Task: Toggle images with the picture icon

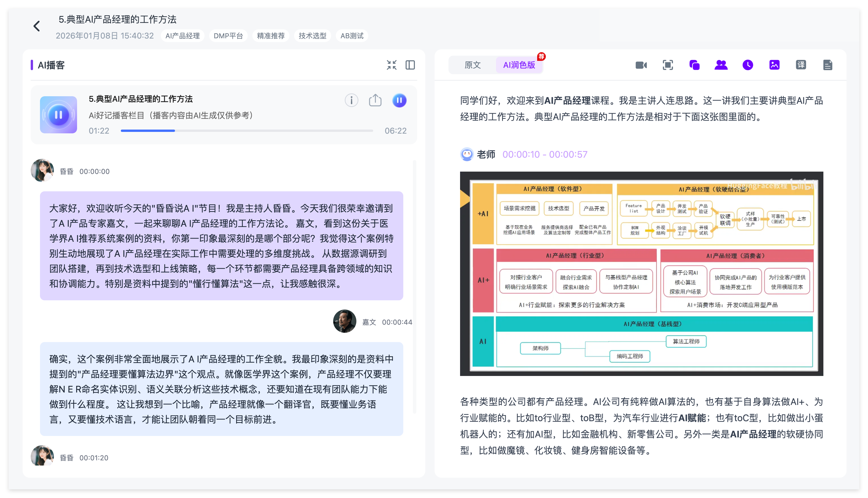Action: [x=774, y=65]
